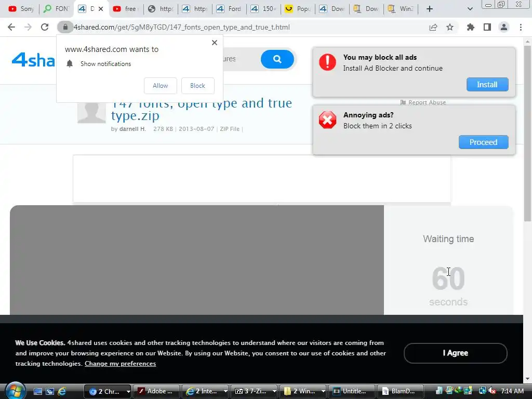Switch to the Ford tab

(x=229, y=9)
